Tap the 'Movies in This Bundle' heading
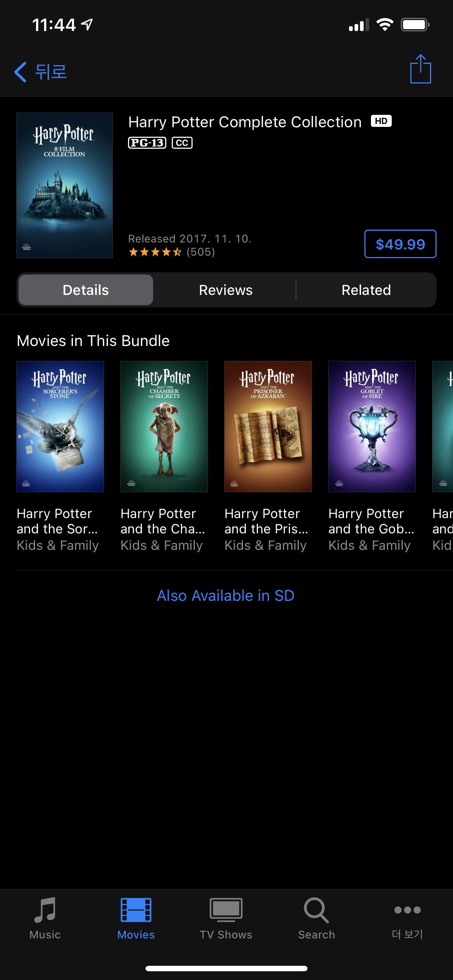Image resolution: width=453 pixels, height=980 pixels. [x=93, y=341]
